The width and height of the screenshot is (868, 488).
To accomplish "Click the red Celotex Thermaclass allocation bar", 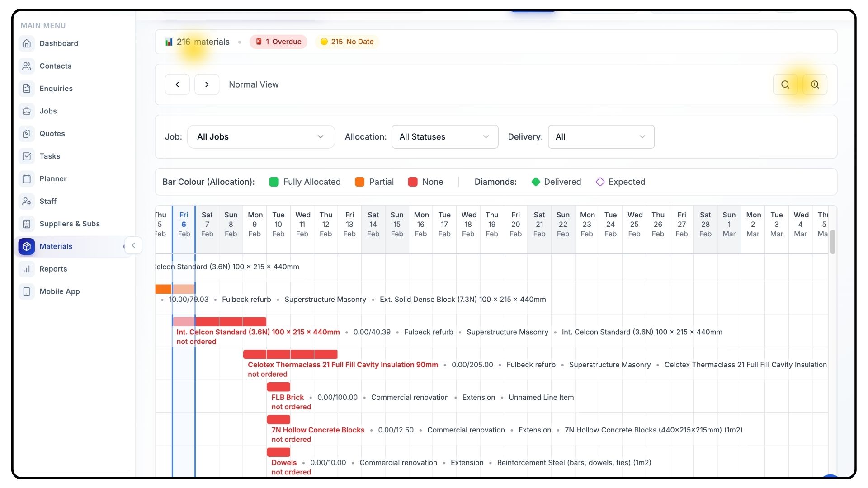I will 290,354.
